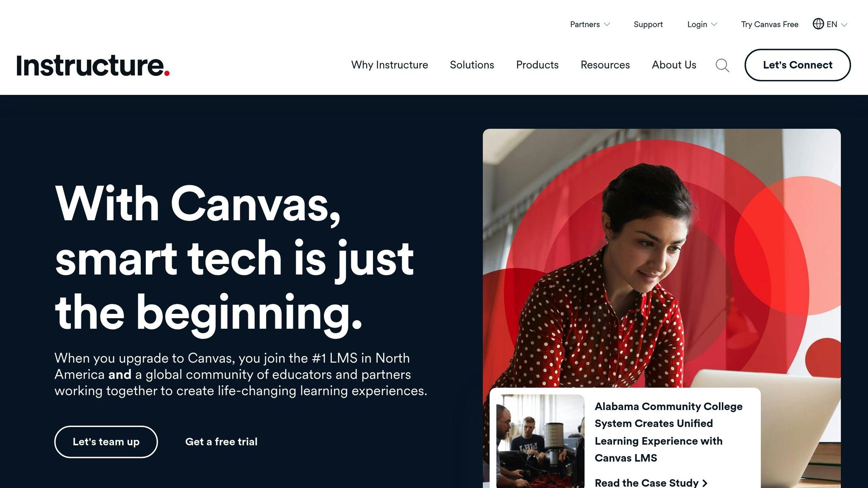This screenshot has width=868, height=488.
Task: Click the Alabama Community College case study thumbnail
Action: [540, 441]
